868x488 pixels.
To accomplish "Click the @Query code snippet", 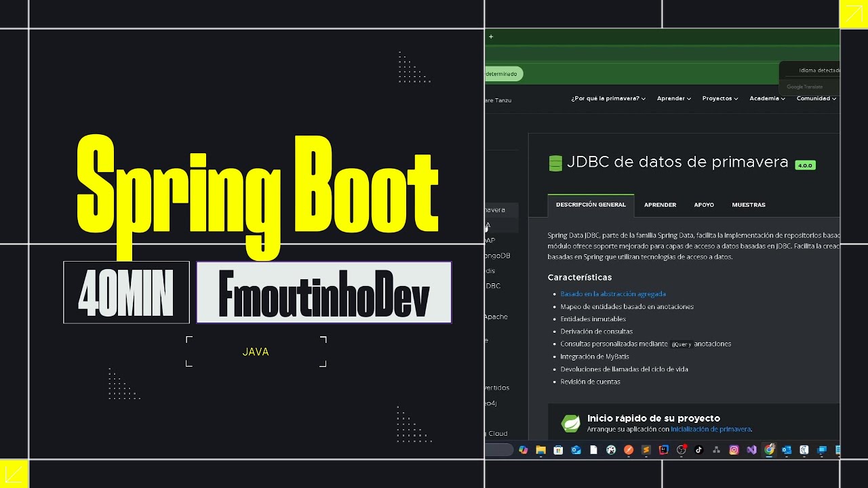I will (682, 344).
